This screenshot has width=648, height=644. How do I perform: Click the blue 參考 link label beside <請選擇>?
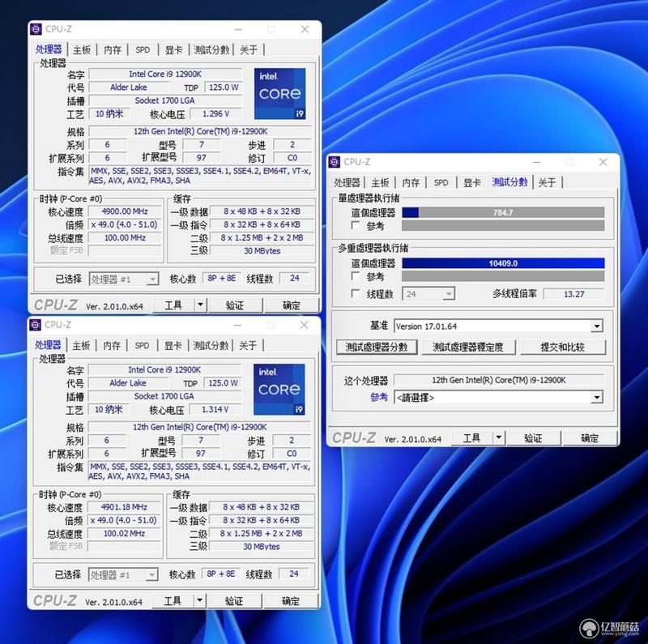tap(379, 397)
